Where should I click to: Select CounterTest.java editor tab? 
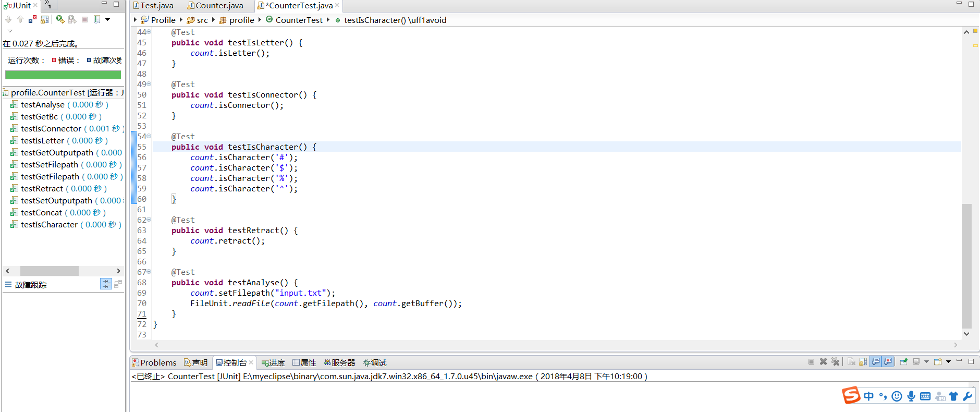pyautogui.click(x=297, y=5)
